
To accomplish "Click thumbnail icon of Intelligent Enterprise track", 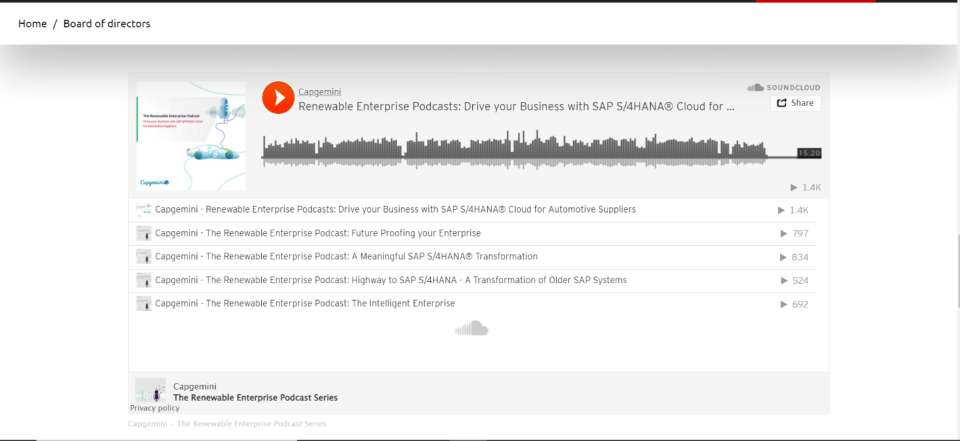I will 143,303.
